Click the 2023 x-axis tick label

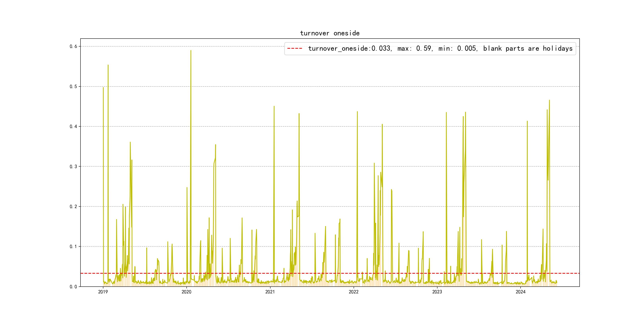[437, 292]
